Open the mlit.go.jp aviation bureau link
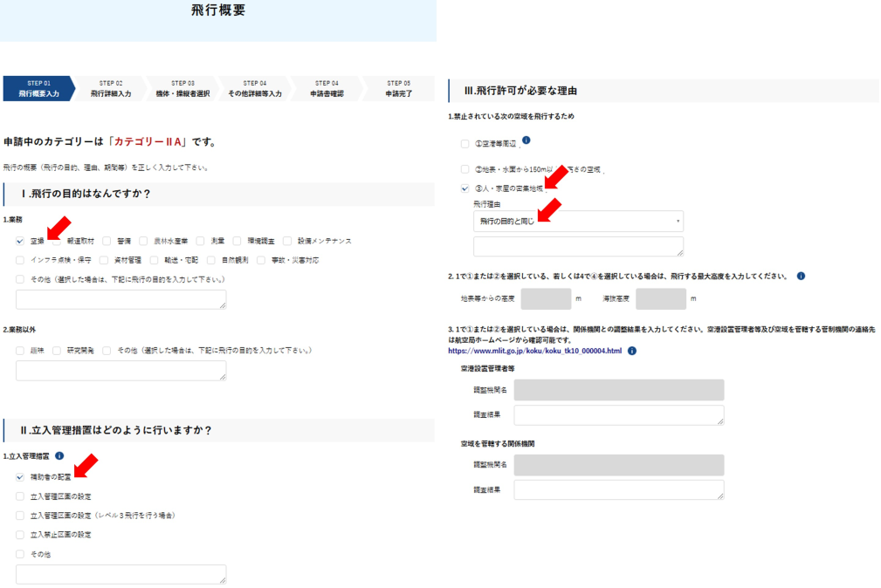 click(534, 351)
